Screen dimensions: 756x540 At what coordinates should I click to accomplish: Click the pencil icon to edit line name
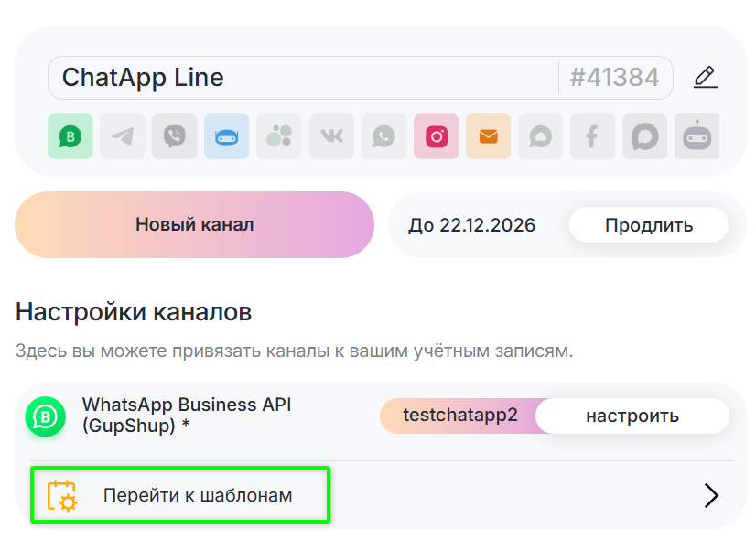(x=705, y=78)
